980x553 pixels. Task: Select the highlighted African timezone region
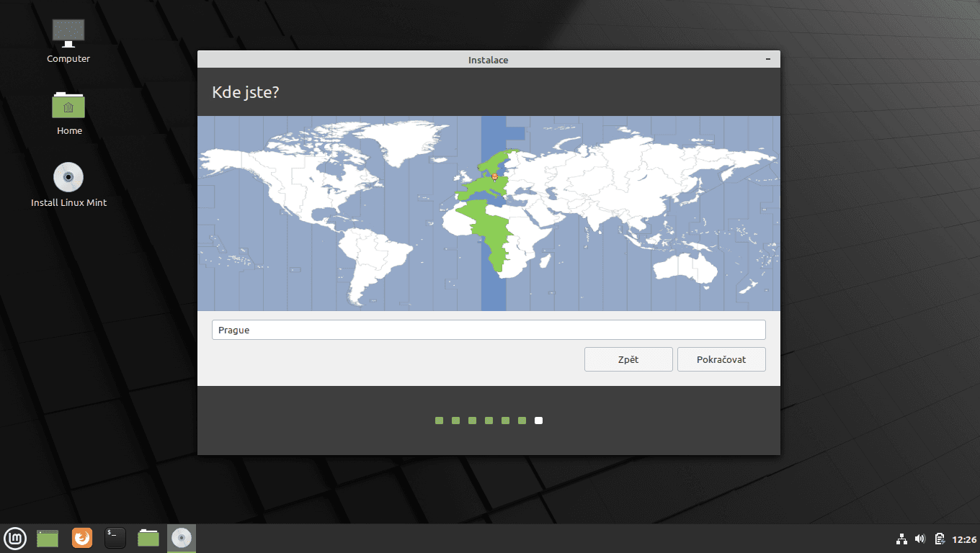click(x=495, y=238)
